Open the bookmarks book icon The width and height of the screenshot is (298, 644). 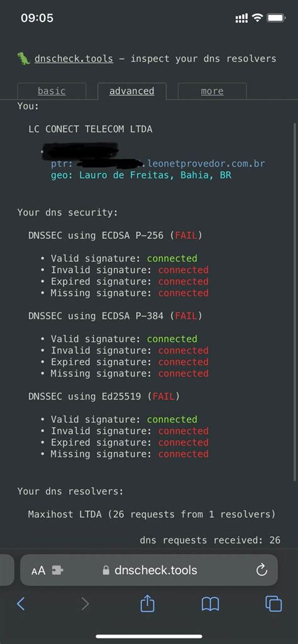(211, 604)
